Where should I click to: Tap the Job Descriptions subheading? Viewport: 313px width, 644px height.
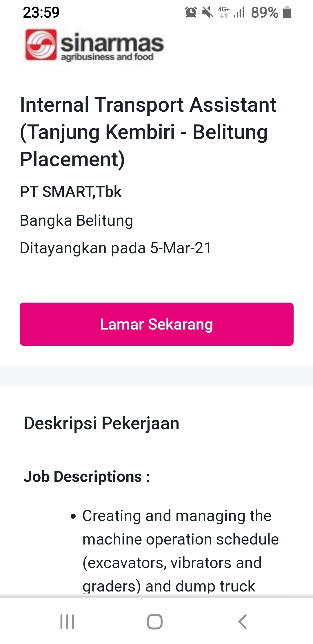[87, 477]
